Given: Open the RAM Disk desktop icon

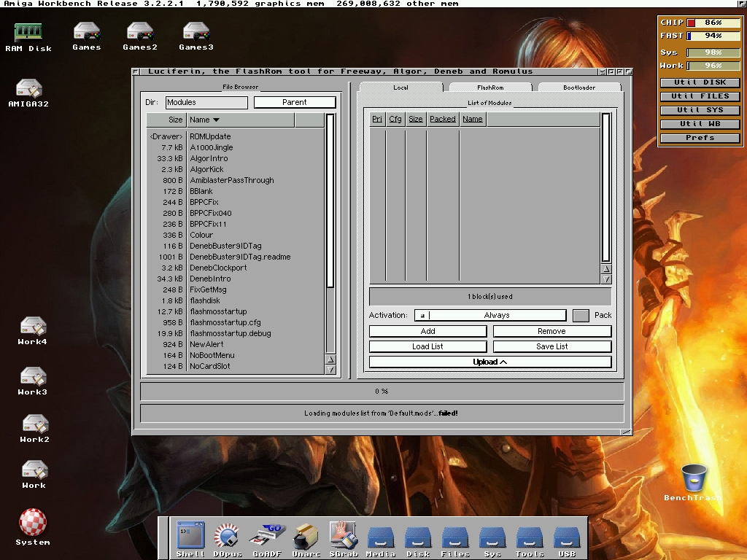Looking at the screenshot, I should pos(28,37).
